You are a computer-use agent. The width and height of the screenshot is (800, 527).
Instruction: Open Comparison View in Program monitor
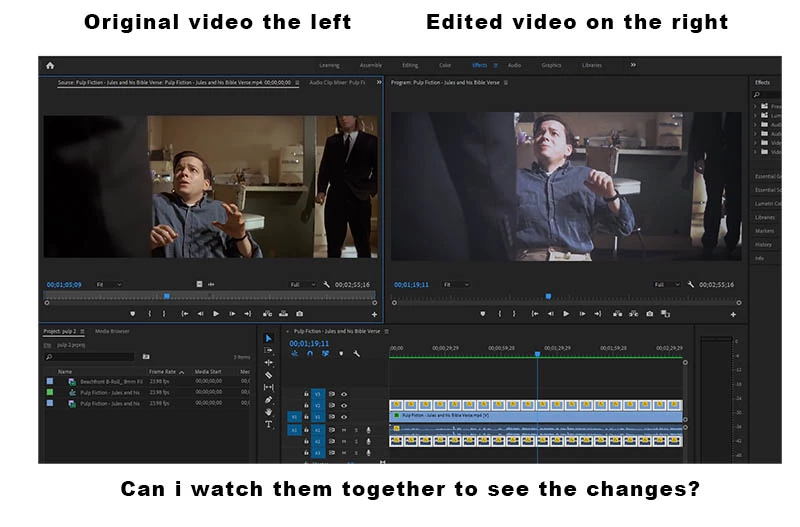665,314
